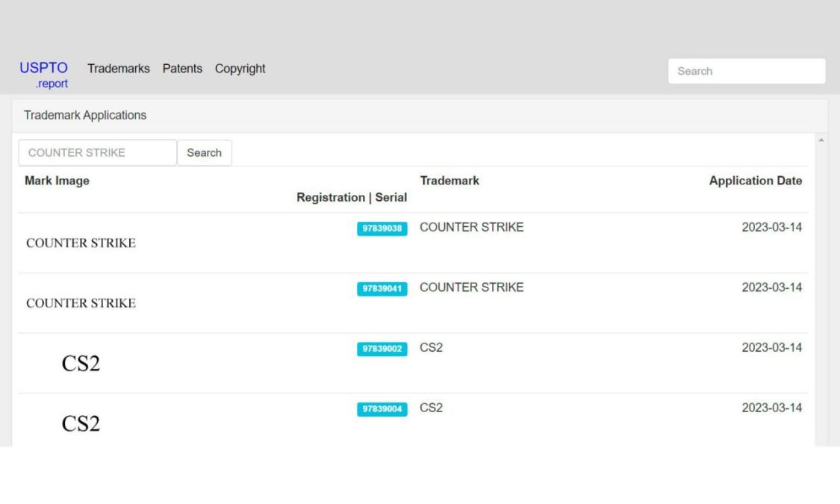Click the Mark Image column header
Screen dimensions: 840x504
tap(57, 181)
